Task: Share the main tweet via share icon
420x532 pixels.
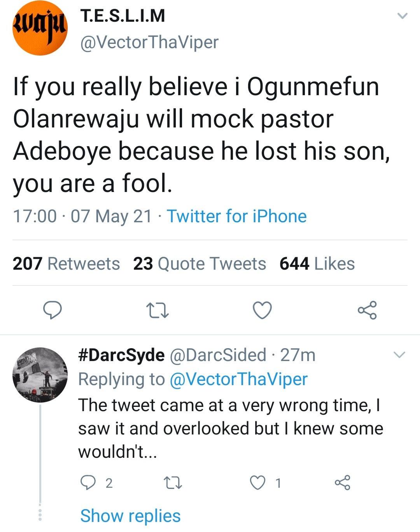Action: (x=367, y=310)
